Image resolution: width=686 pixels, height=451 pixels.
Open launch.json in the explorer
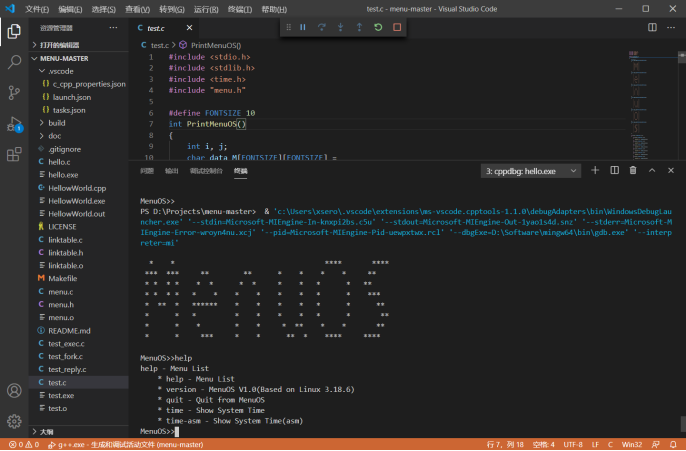coord(70,97)
